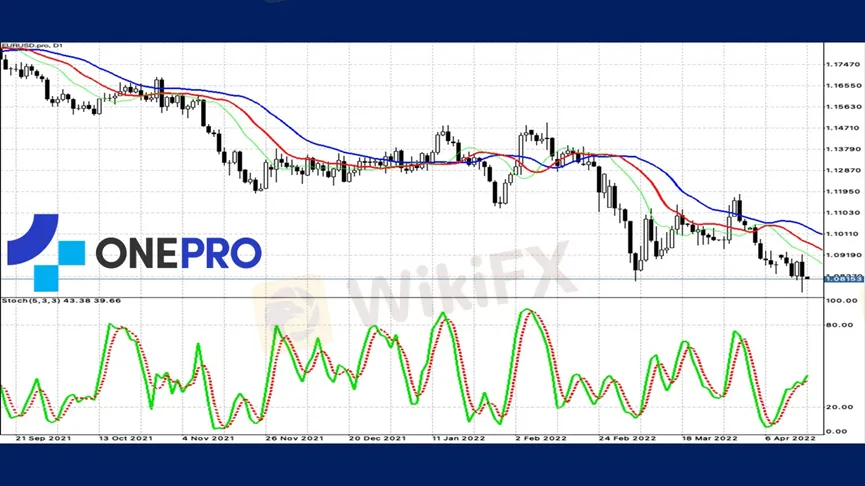Image resolution: width=865 pixels, height=486 pixels.
Task: Select the 6 Apr 2022 date marker
Action: point(790,439)
